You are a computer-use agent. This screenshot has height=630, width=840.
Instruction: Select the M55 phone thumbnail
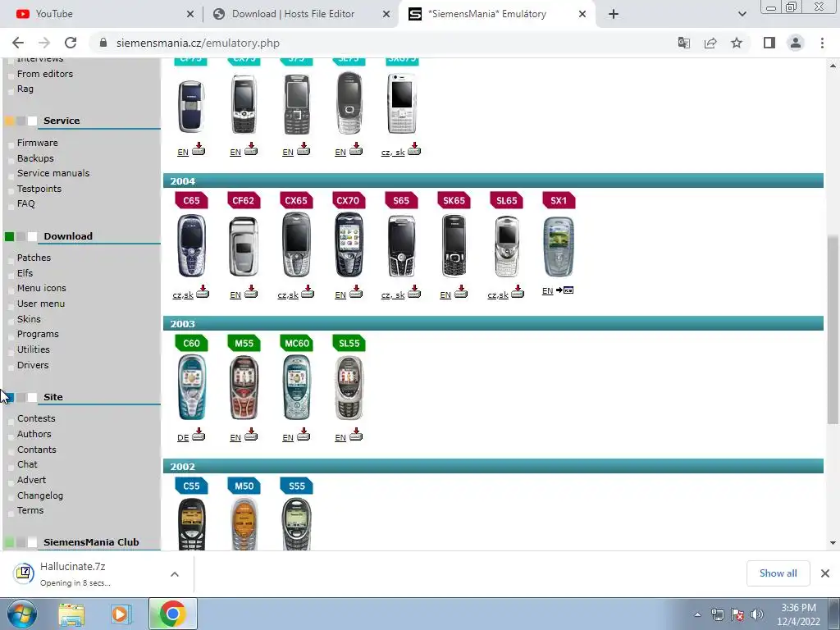244,387
